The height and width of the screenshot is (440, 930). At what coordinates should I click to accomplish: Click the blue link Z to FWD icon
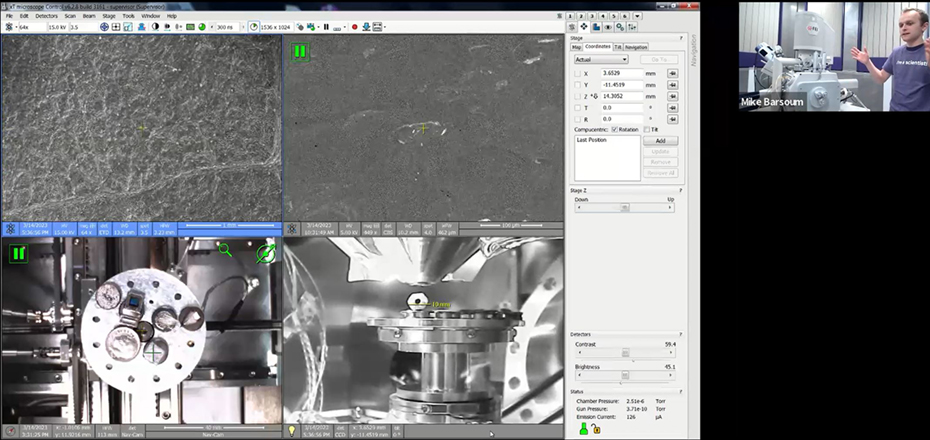[x=142, y=27]
